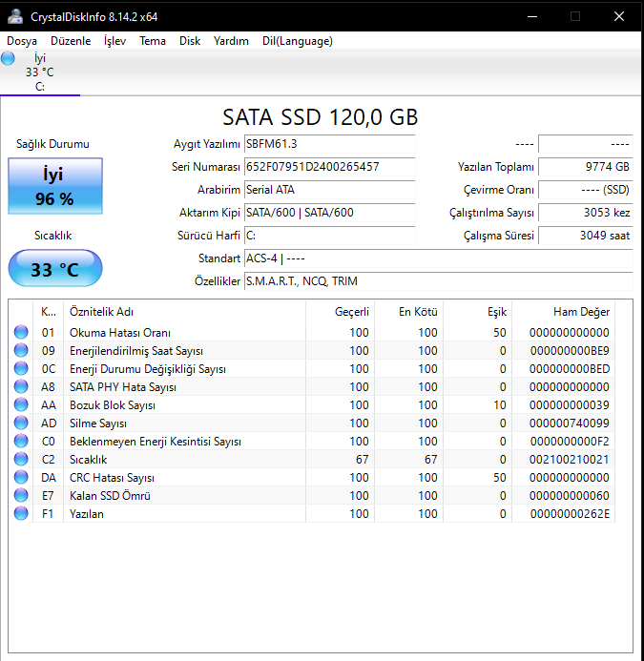The width and height of the screenshot is (644, 661).
Task: Click the Seri Numarası field value
Action: pos(330,167)
